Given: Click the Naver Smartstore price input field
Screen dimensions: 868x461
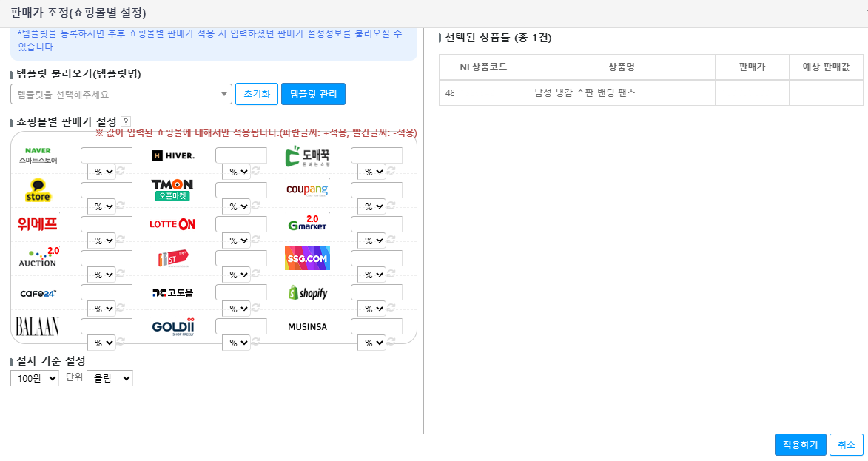Looking at the screenshot, I should click(x=107, y=155).
